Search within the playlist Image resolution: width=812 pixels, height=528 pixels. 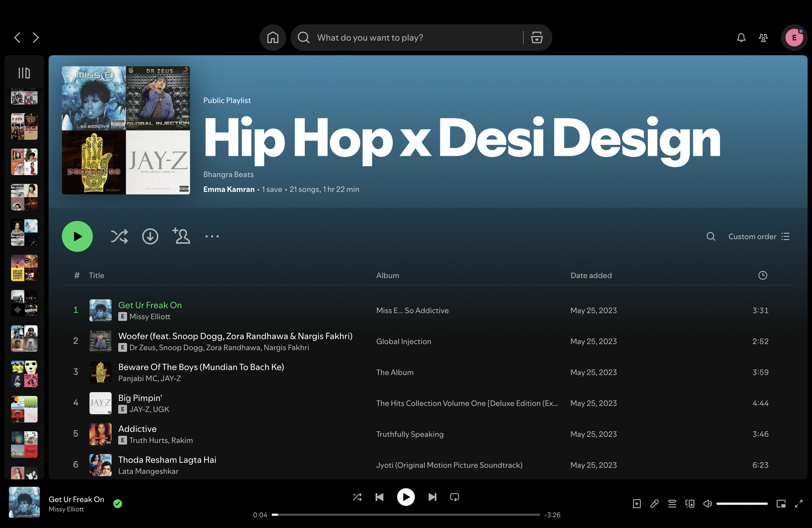click(711, 236)
